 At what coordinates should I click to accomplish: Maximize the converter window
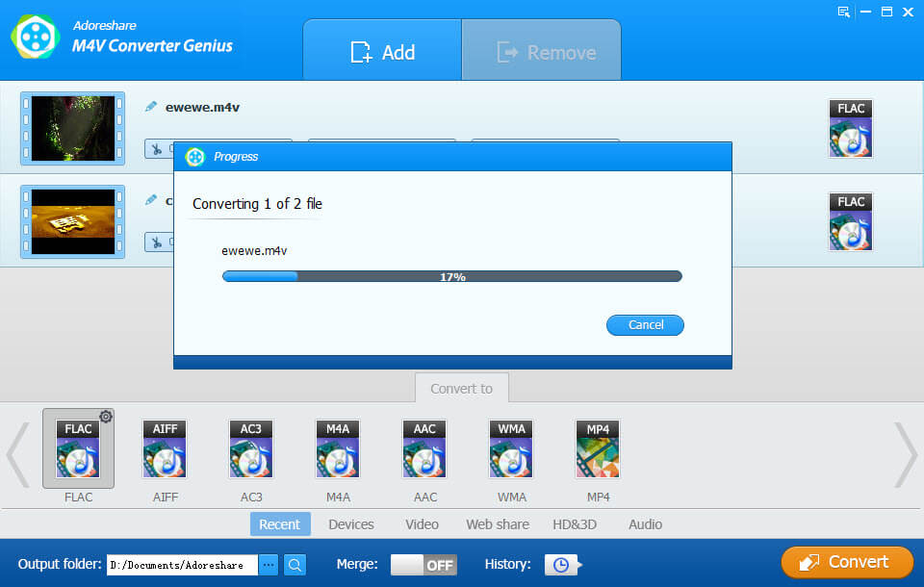pyautogui.click(x=886, y=12)
